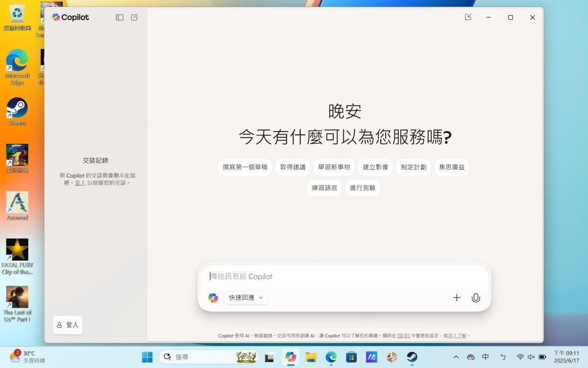Click the box-shaped app icon left of Steam in the taskbar

coord(392,357)
